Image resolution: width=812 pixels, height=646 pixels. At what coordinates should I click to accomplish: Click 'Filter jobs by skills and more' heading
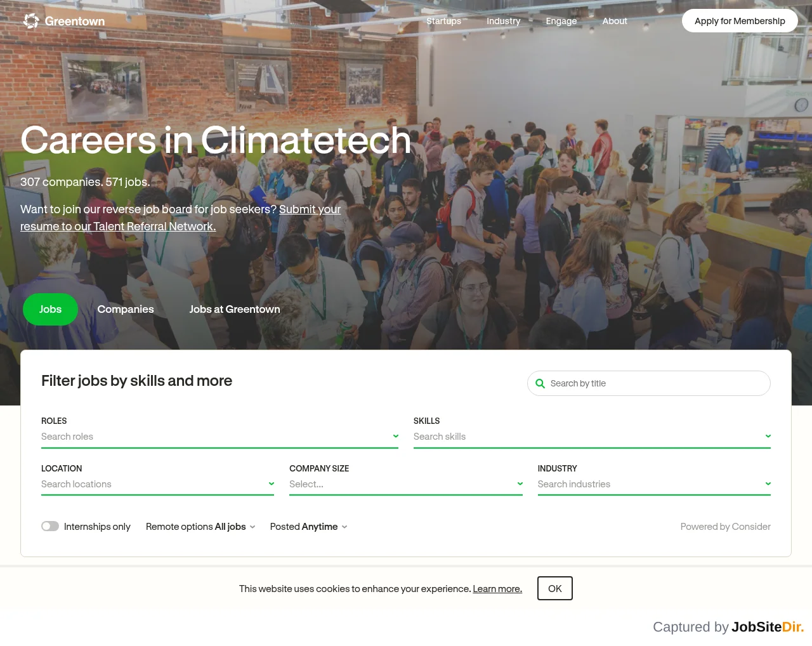(x=136, y=381)
